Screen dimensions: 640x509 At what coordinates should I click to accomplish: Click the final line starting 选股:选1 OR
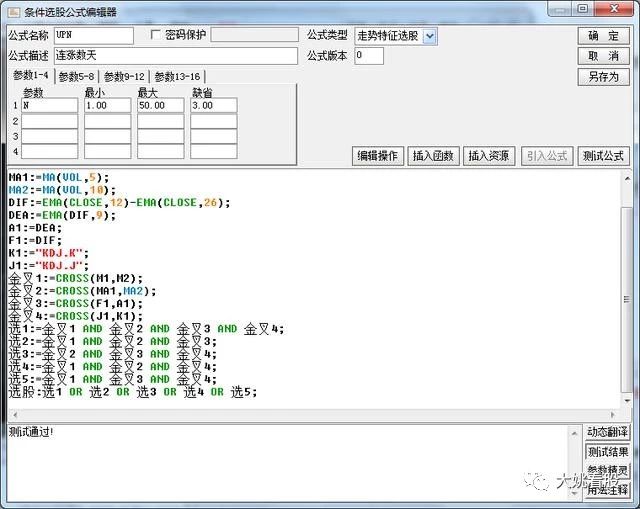pos(133,392)
